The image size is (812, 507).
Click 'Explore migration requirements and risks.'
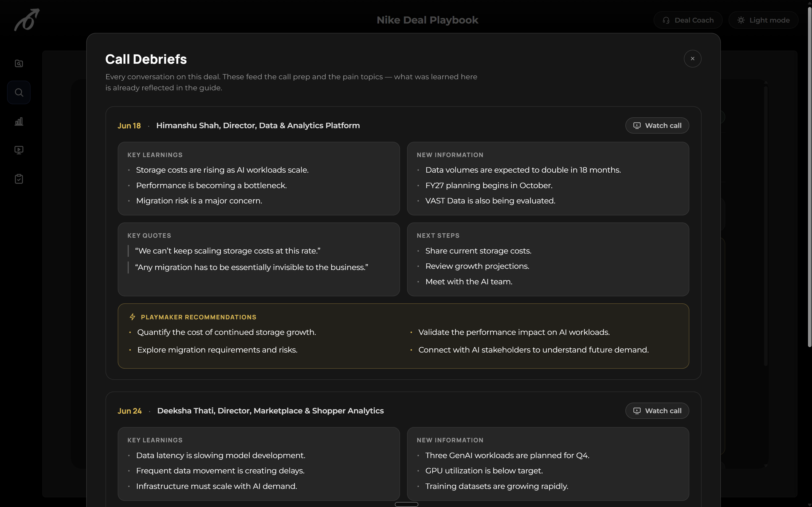pyautogui.click(x=217, y=350)
